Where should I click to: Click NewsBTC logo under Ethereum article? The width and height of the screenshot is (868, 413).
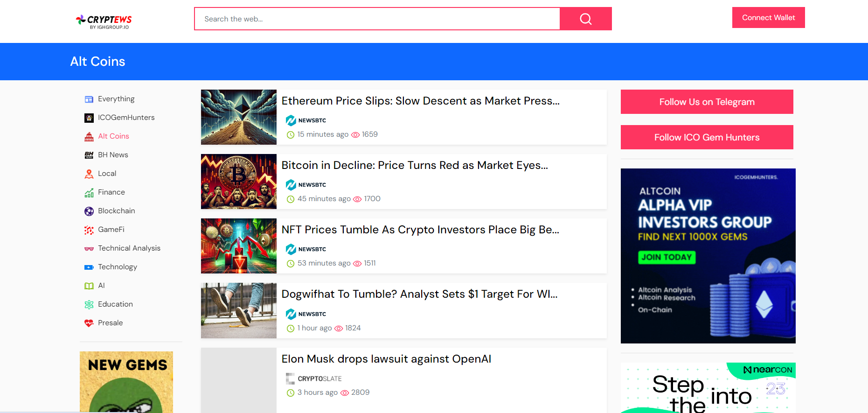point(306,120)
